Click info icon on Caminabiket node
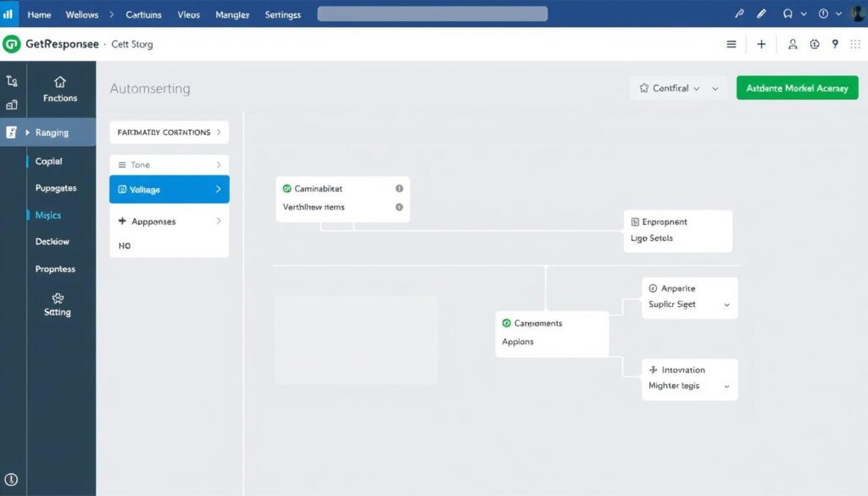The image size is (868, 496). (399, 189)
